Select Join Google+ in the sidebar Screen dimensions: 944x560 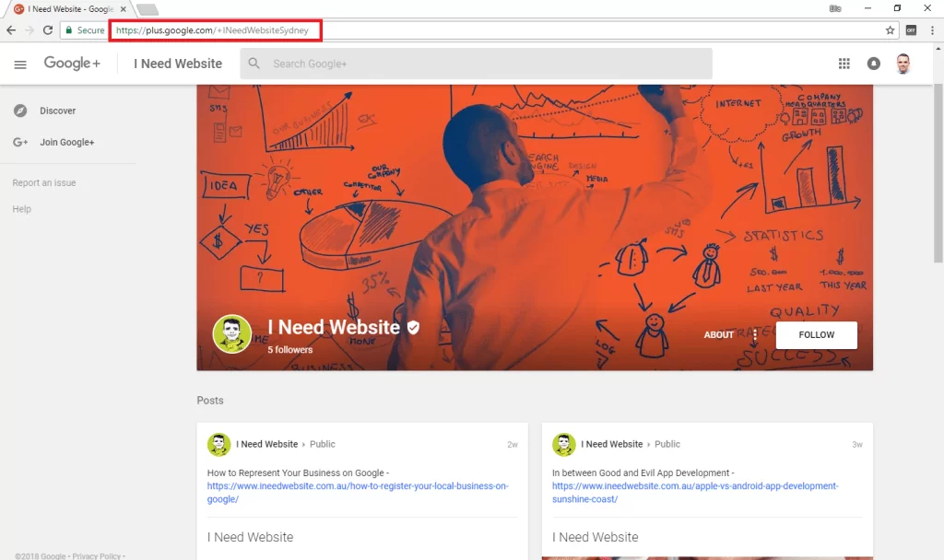tap(66, 142)
